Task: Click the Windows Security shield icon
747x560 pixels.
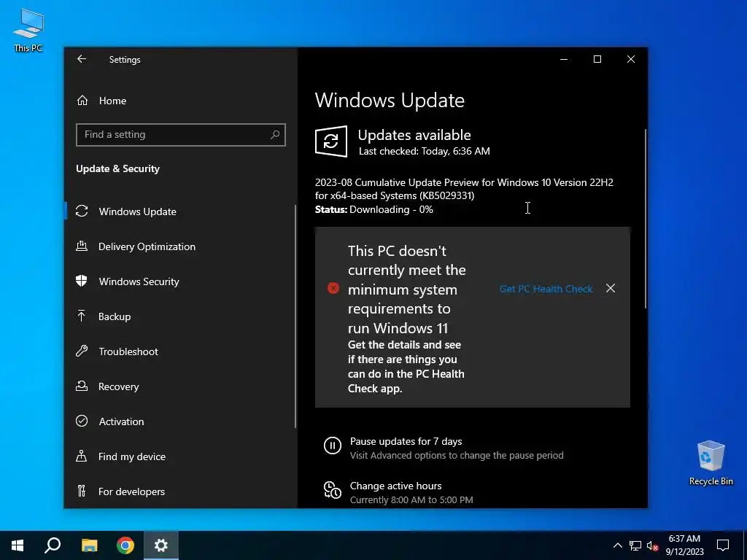Action: tap(82, 281)
